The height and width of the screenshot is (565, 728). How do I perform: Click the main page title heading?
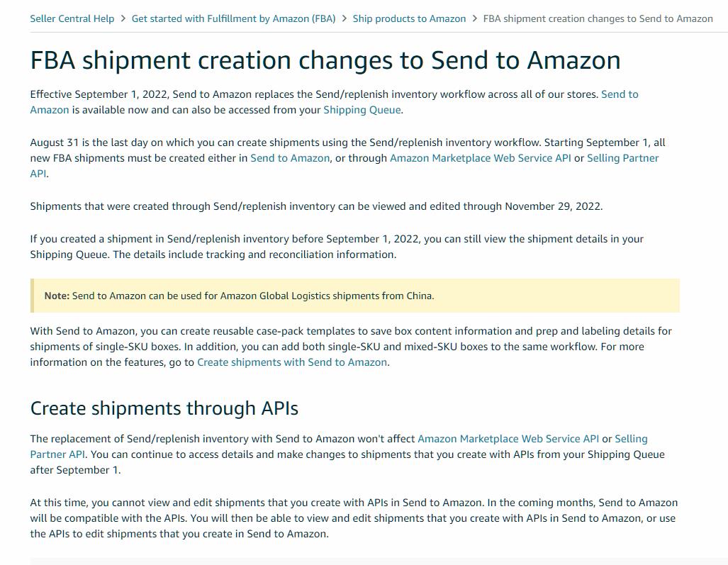click(325, 60)
